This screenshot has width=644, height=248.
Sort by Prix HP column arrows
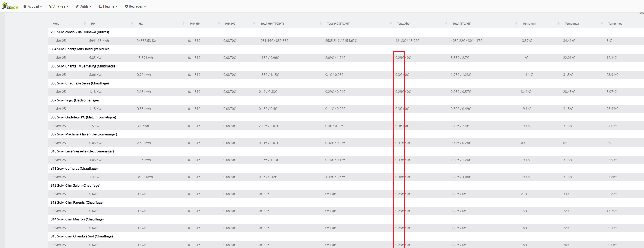pos(219,24)
